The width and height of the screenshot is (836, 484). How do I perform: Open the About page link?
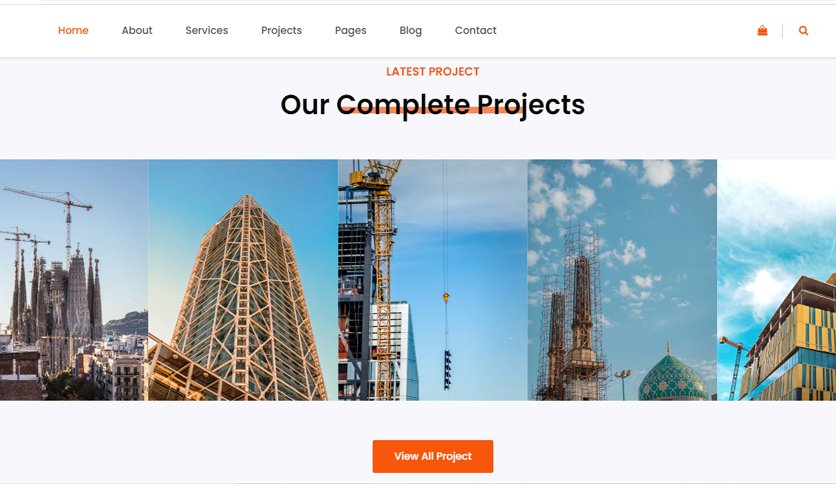pos(137,30)
